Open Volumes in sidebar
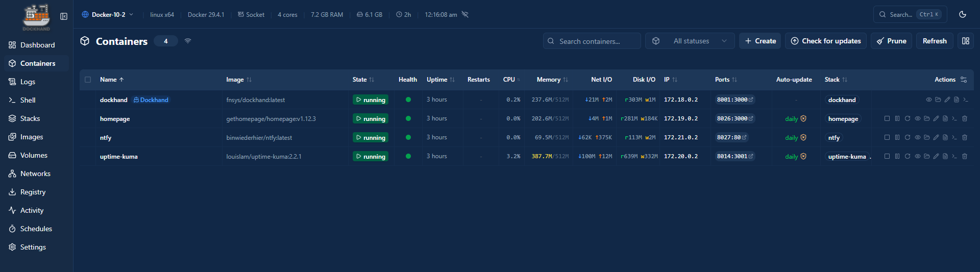The image size is (980, 272). 37,155
